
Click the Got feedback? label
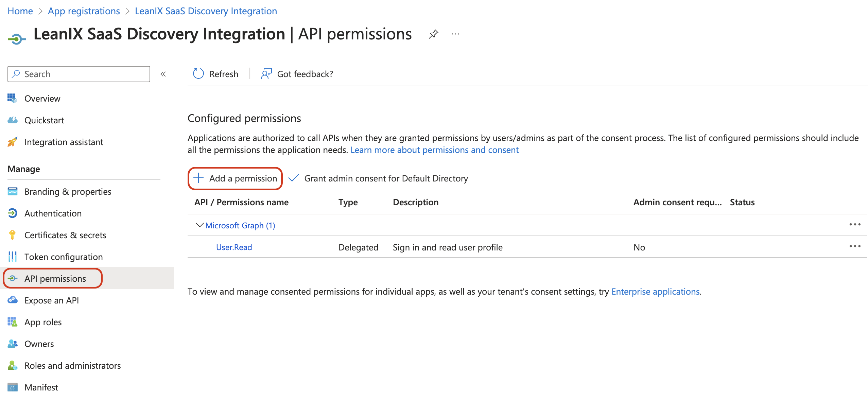[x=305, y=74]
